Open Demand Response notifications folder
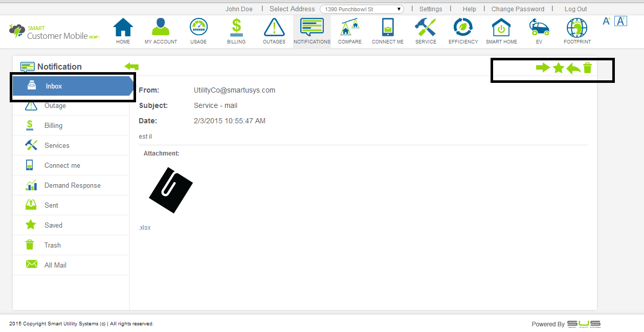 click(72, 185)
